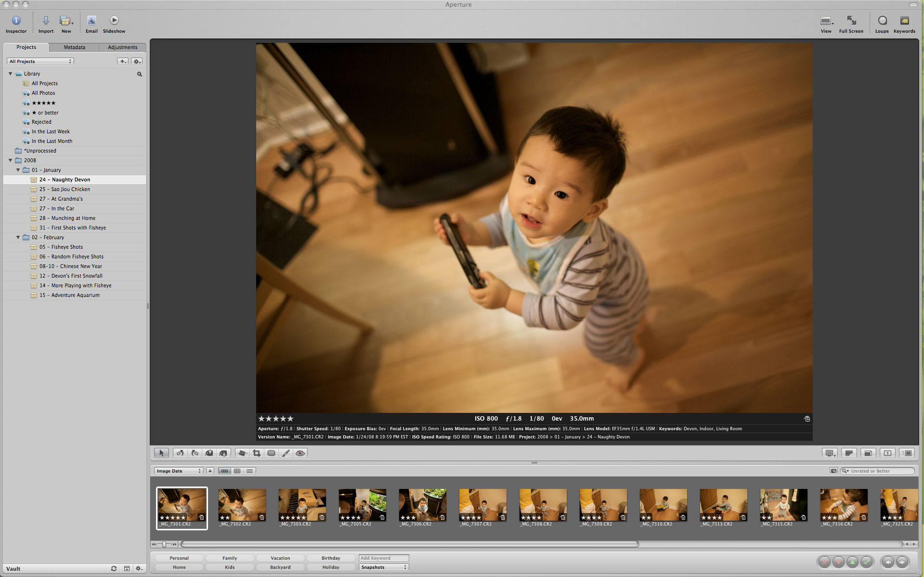Open the Snapshots keyword preset dropdown
This screenshot has width=924, height=577.
(x=384, y=567)
